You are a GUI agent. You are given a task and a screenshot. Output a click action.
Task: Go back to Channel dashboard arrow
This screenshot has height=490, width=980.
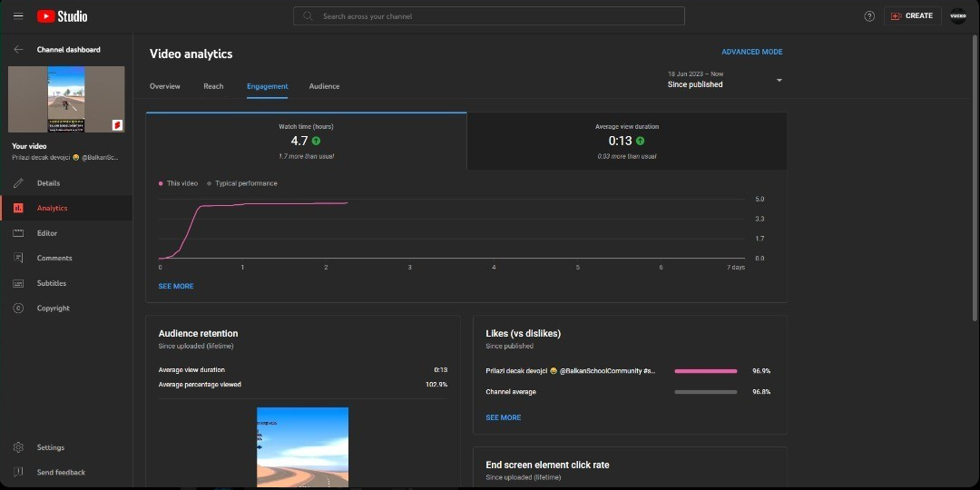18,50
